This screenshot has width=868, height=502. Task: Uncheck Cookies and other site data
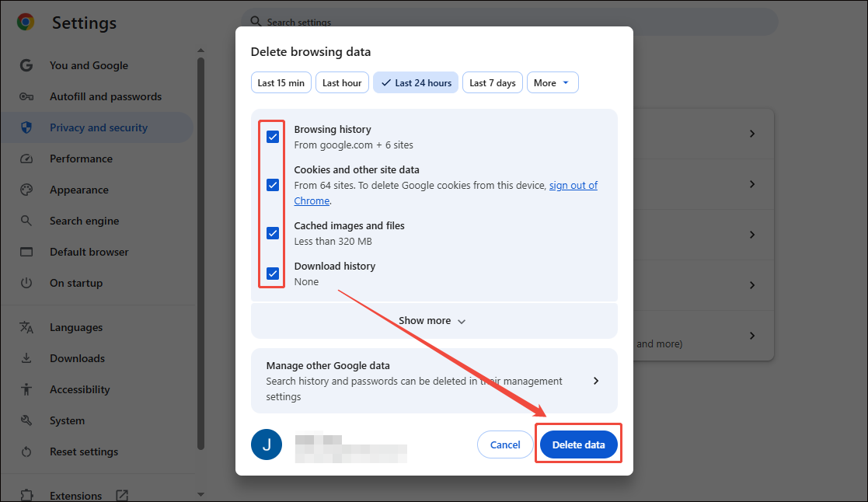tap(273, 185)
